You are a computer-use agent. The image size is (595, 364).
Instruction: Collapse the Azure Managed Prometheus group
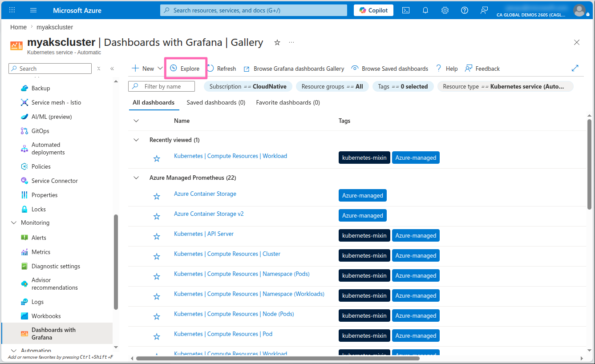click(x=136, y=178)
